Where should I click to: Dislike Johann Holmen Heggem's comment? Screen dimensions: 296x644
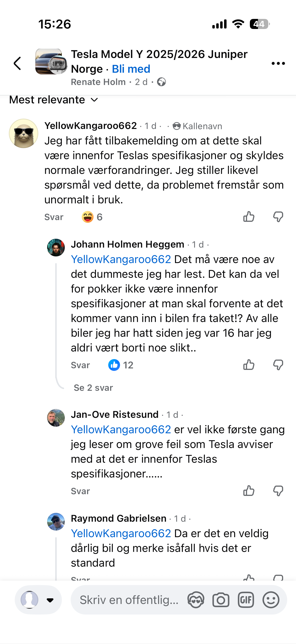(278, 365)
